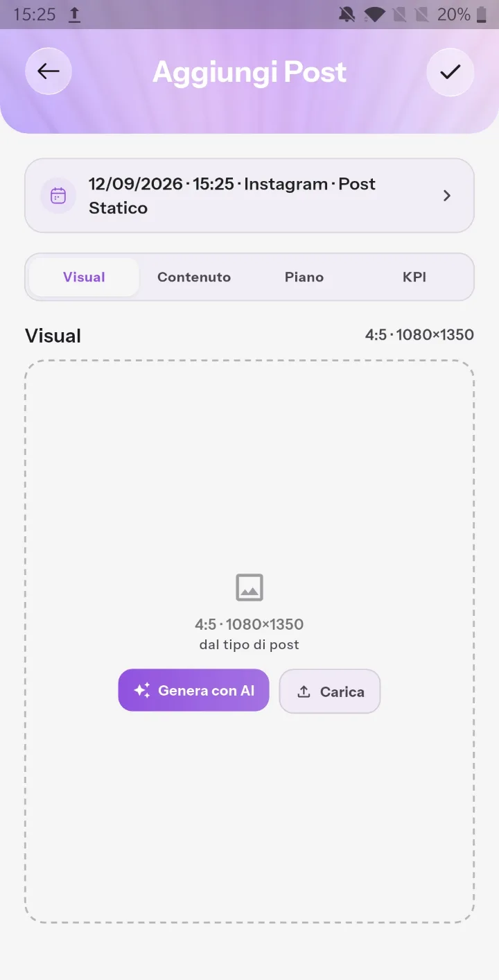499x980 pixels.
Task: Tap the battery status icon
Action: click(x=482, y=15)
